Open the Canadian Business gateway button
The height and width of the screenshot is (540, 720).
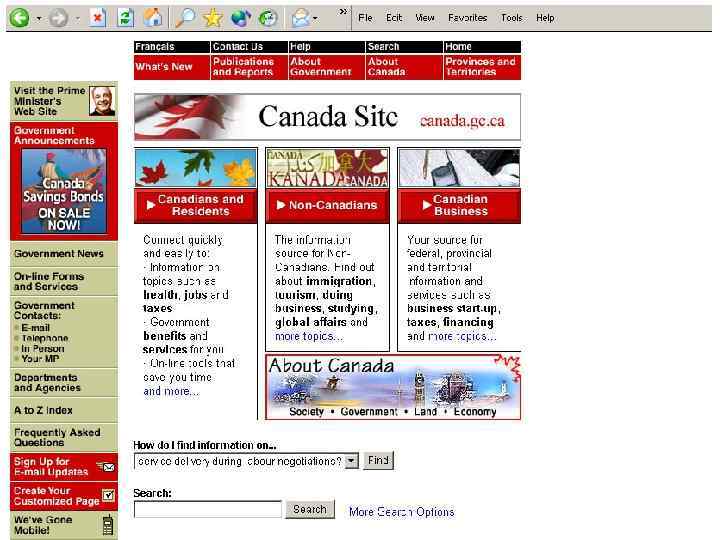coord(459,205)
